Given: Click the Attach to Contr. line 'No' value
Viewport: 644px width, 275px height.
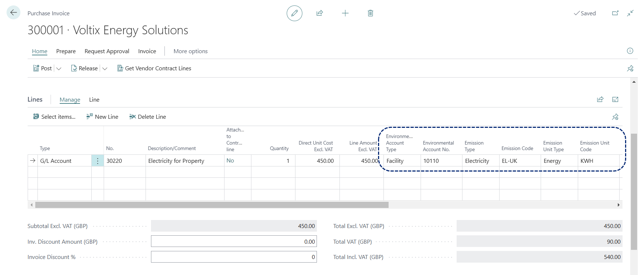Looking at the screenshot, I should pyautogui.click(x=230, y=161).
